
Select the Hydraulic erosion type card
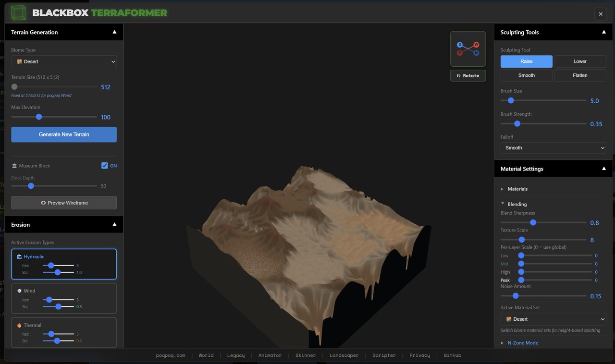click(x=64, y=264)
